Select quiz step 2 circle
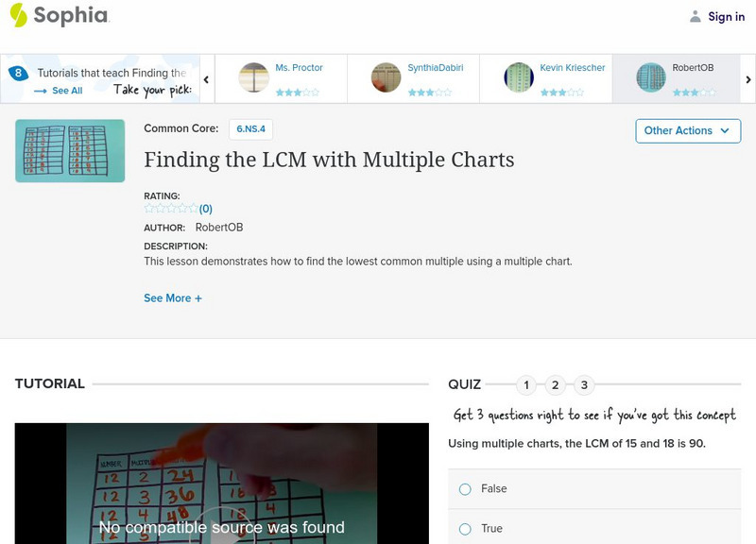 pyautogui.click(x=554, y=384)
